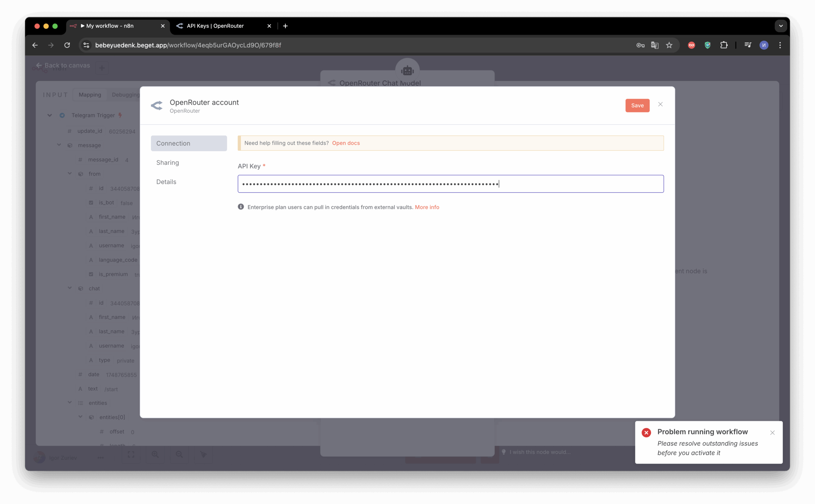Click the password key icon in address bar

[x=640, y=45]
